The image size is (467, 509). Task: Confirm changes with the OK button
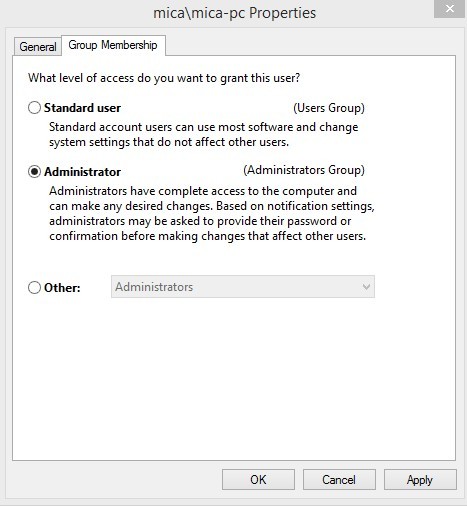pyautogui.click(x=258, y=480)
